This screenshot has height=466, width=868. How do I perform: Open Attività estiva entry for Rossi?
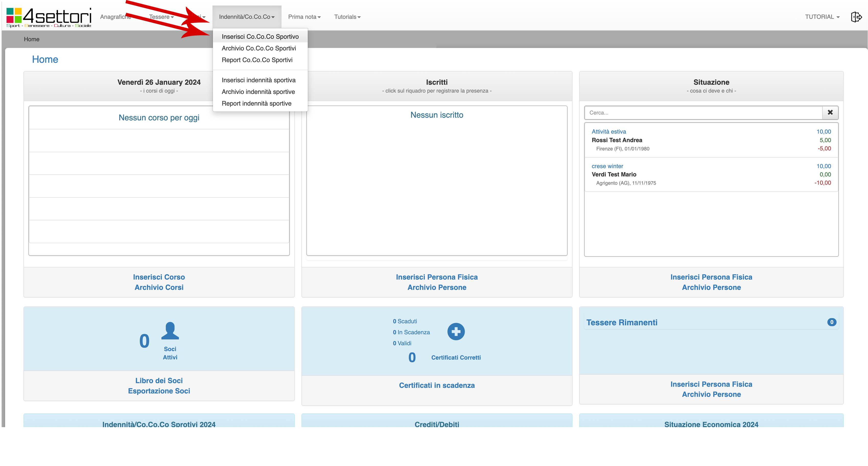pos(608,132)
